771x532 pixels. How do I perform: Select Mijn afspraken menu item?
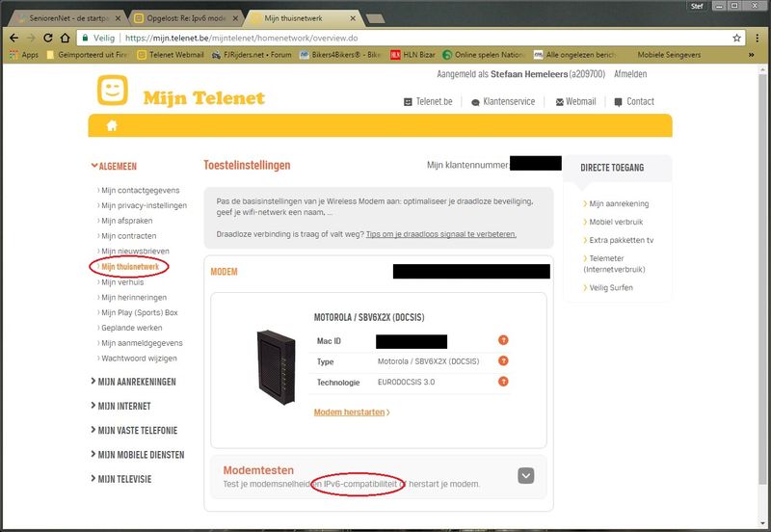point(125,221)
